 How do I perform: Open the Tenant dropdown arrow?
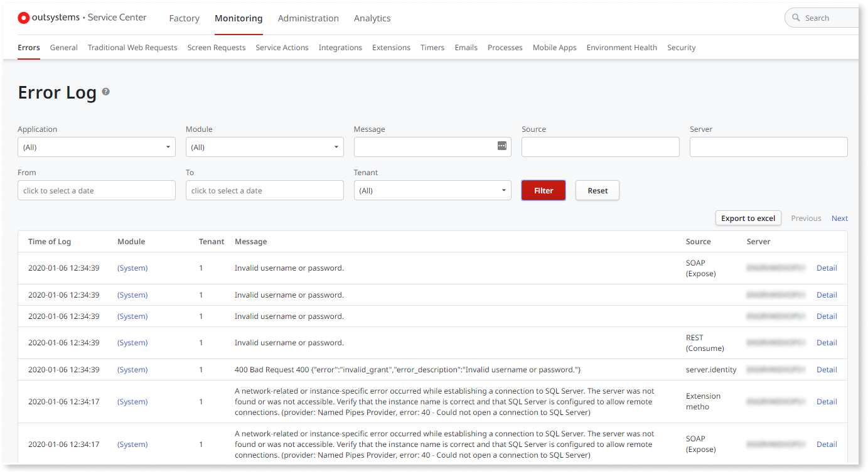[503, 190]
